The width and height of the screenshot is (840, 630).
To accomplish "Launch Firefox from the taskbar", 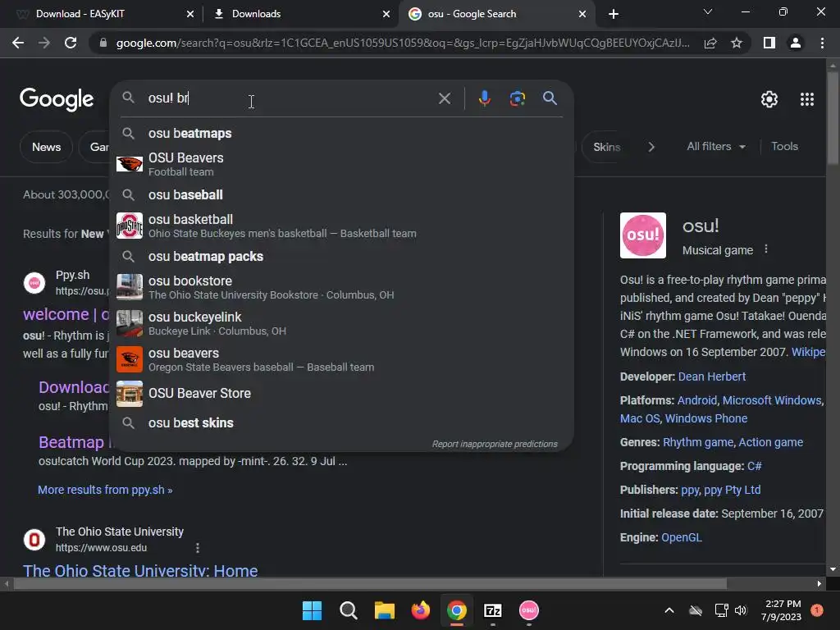I will click(421, 610).
